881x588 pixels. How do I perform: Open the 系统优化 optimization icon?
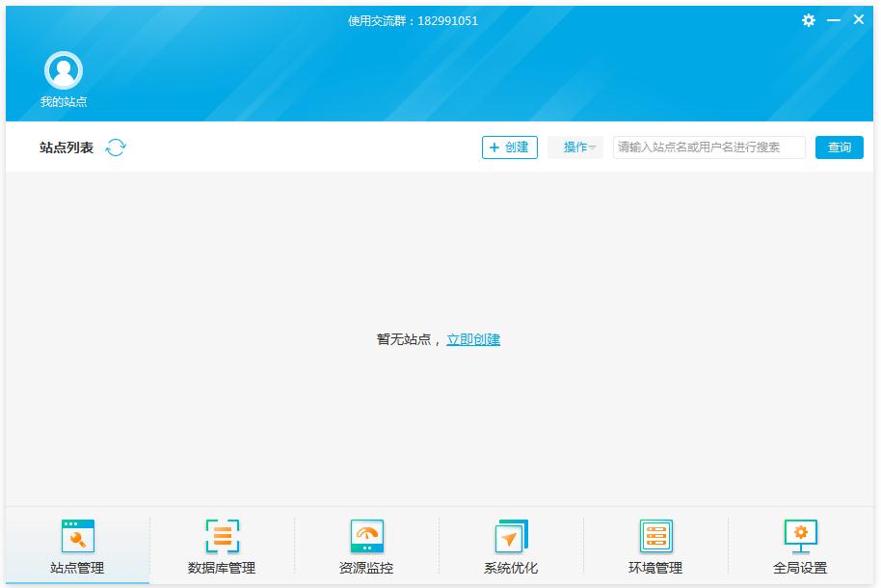click(x=510, y=534)
